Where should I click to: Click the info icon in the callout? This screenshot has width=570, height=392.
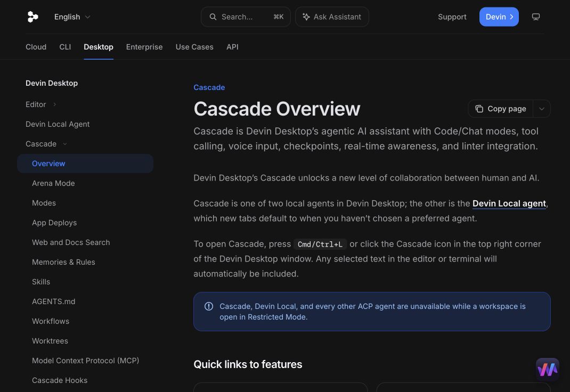209,306
